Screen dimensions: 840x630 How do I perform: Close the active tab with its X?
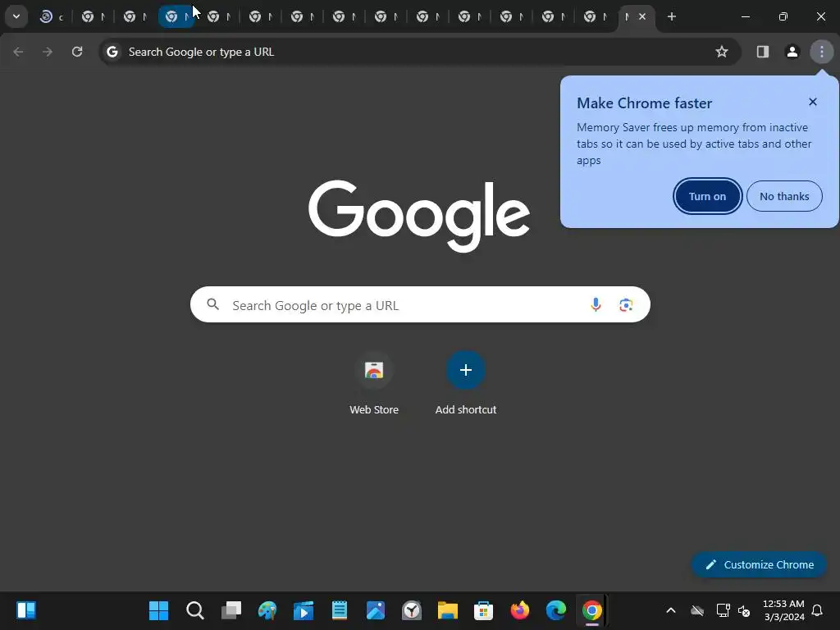coord(641,16)
